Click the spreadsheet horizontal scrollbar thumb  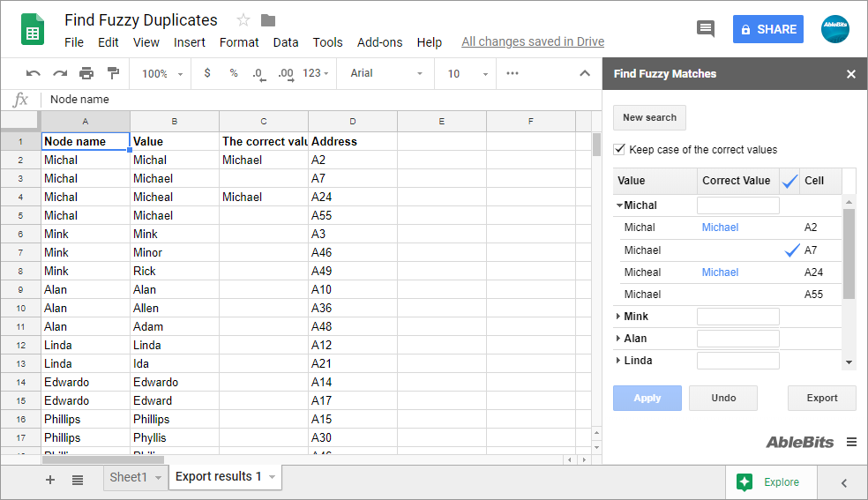pyautogui.click(x=103, y=459)
